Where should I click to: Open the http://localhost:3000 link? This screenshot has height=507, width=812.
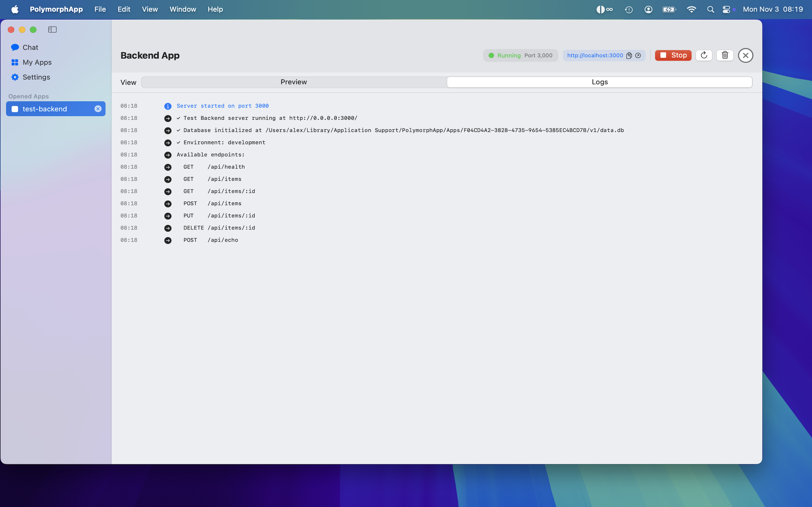point(595,56)
